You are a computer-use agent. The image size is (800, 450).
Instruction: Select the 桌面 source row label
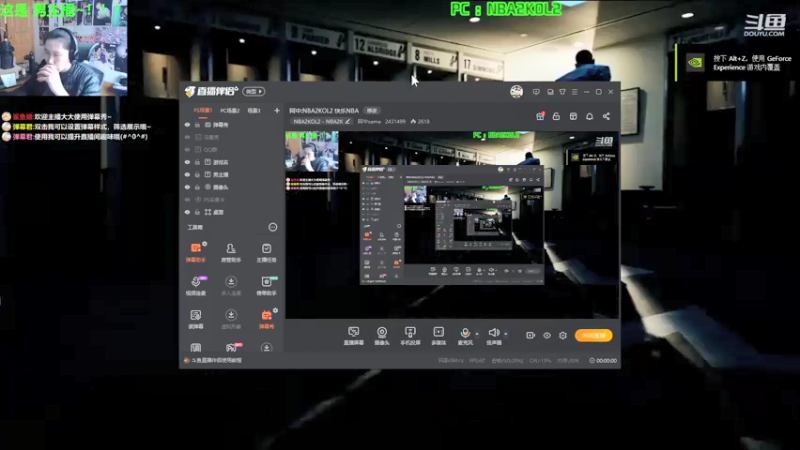[x=218, y=212]
